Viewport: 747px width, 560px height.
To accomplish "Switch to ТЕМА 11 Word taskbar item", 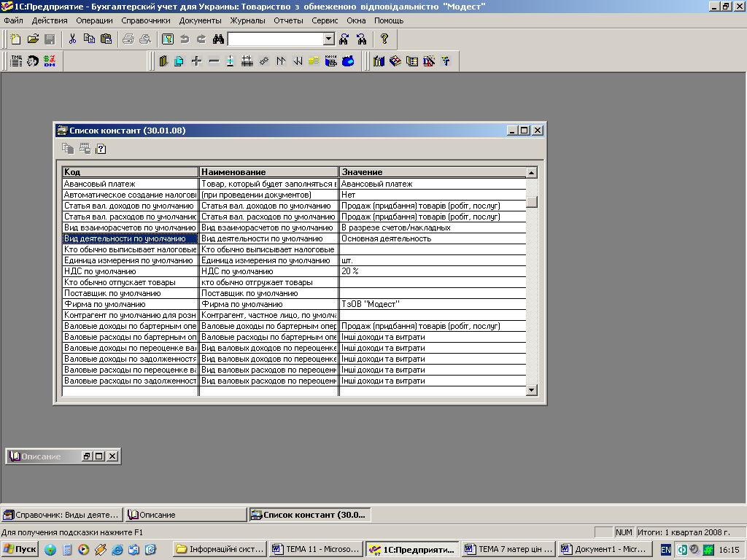I will pos(317,549).
